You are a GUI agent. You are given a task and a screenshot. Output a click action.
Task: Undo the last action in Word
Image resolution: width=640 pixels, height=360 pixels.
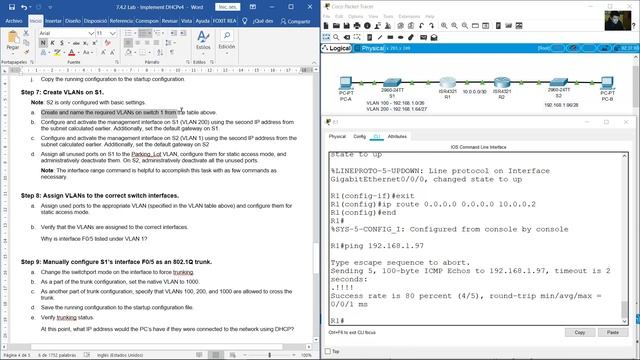click(x=24, y=7)
